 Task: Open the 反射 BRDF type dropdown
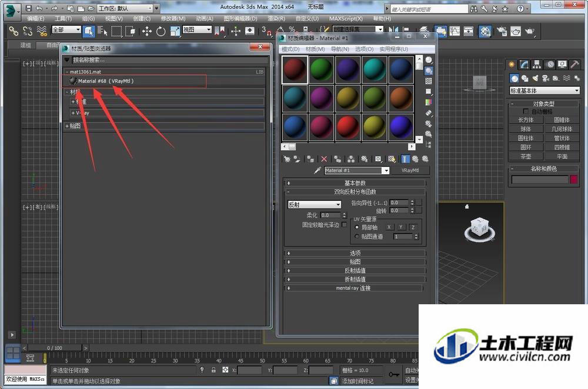coord(314,205)
